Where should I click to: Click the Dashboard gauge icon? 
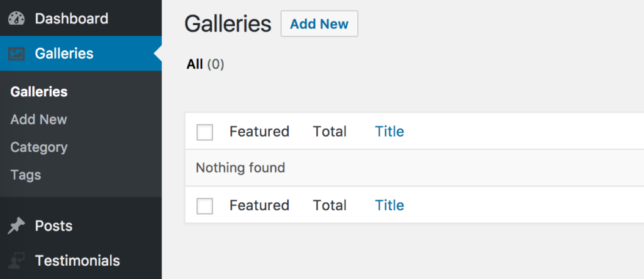(16, 18)
